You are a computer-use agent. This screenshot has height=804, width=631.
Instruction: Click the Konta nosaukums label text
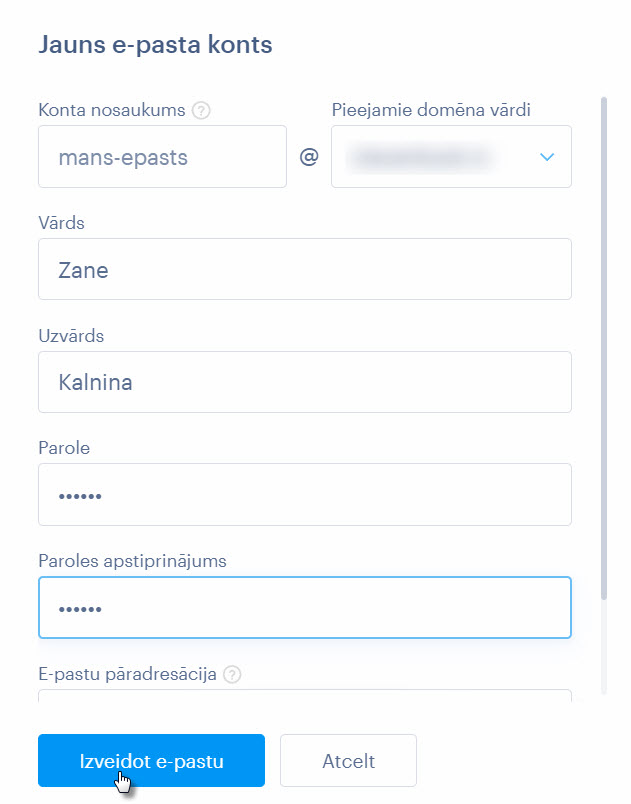[x=112, y=110]
